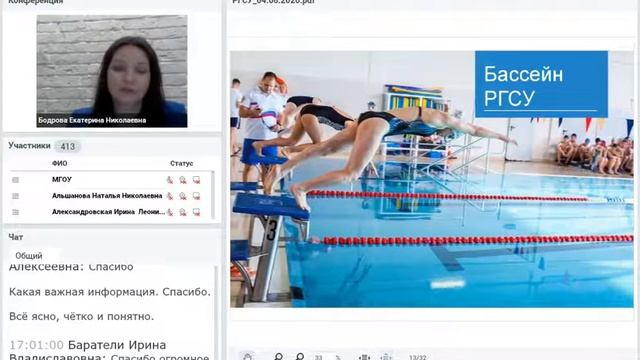Click message 'Какая важная информация. Спасибо.'
The height and width of the screenshot is (360, 640).
(x=110, y=292)
